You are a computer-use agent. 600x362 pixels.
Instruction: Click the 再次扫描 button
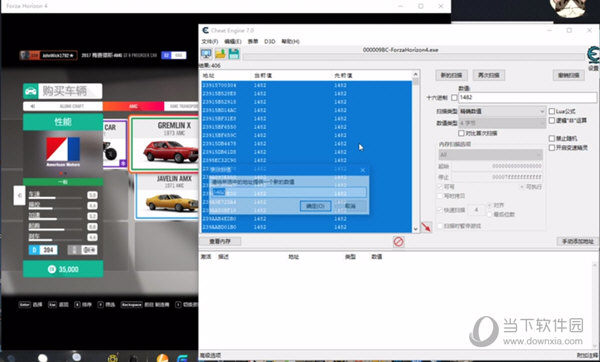(x=489, y=75)
